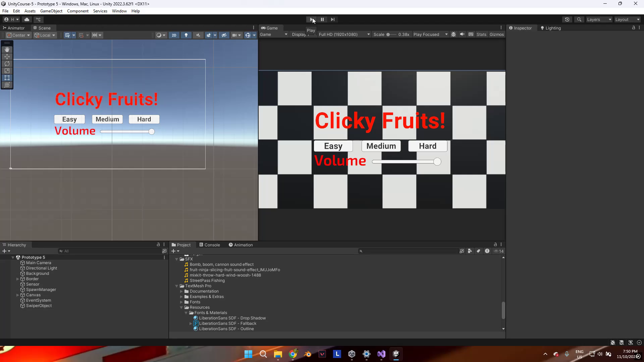Open the Full HD resolution dropdown
The image size is (644, 362).
(x=344, y=34)
